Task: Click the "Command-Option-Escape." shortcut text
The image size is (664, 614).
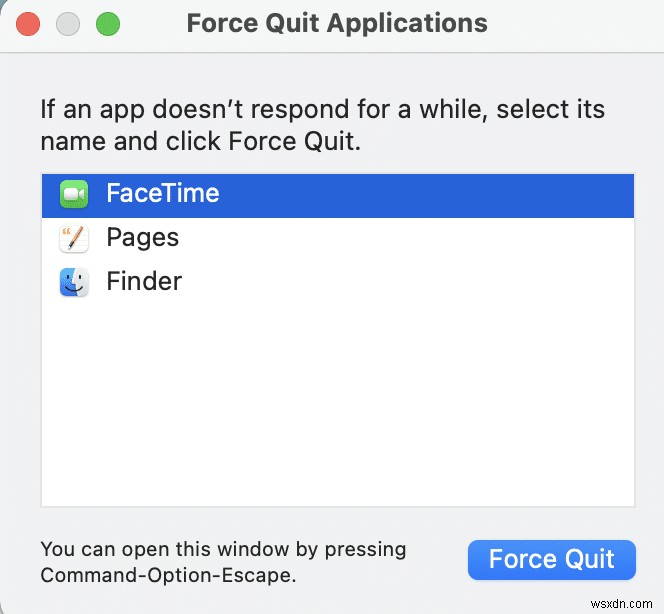Action: click(x=168, y=575)
